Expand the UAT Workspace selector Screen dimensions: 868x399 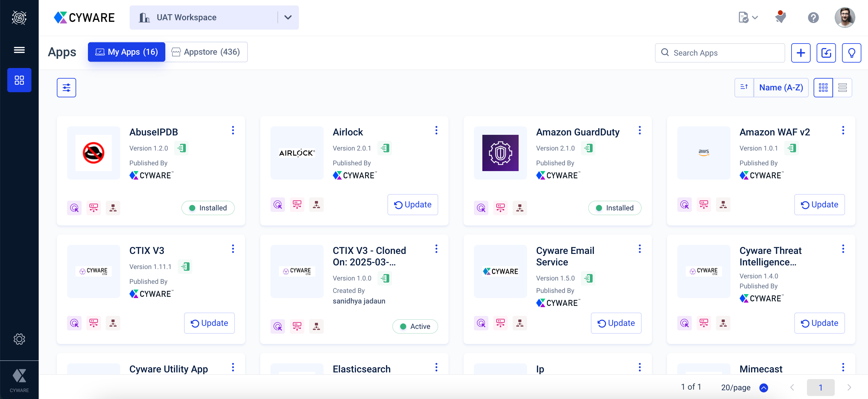(x=214, y=18)
